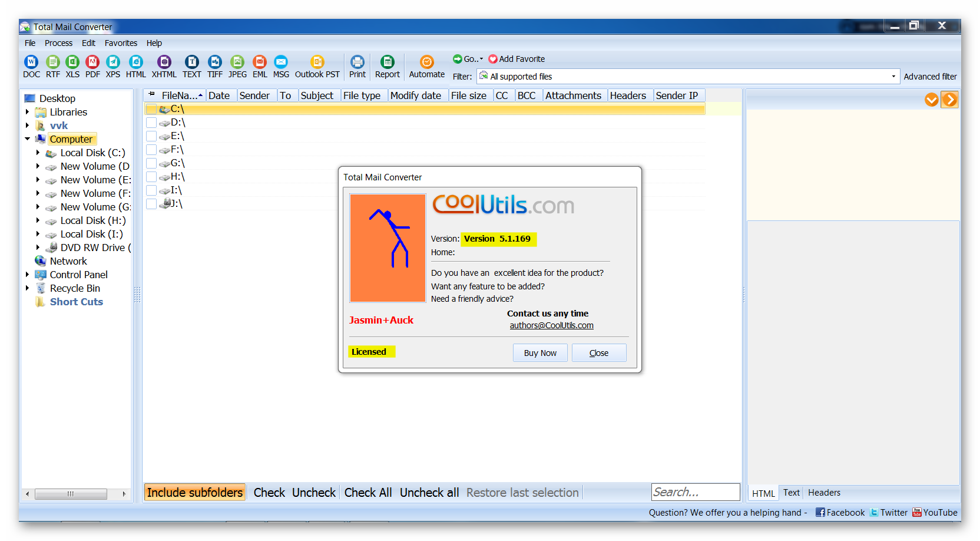Screen dimensions: 980x541
Task: Click Uncheck all button
Action: tap(429, 493)
